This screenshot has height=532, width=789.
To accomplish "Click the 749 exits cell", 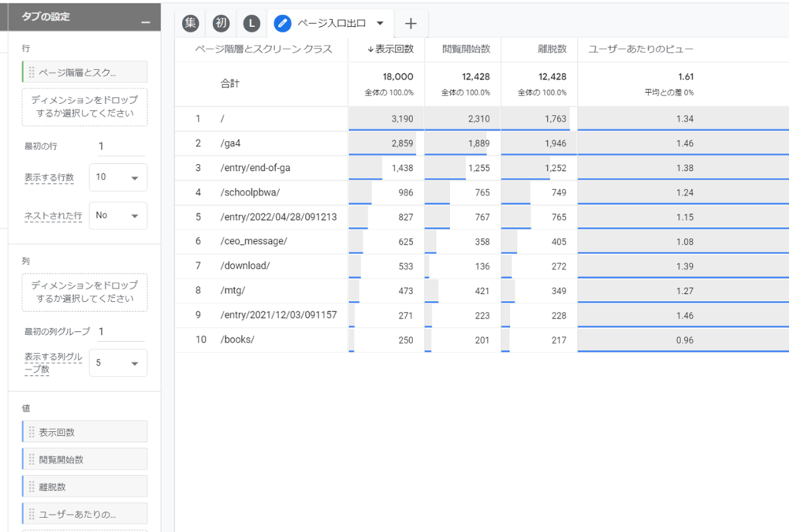I will pyautogui.click(x=559, y=192).
